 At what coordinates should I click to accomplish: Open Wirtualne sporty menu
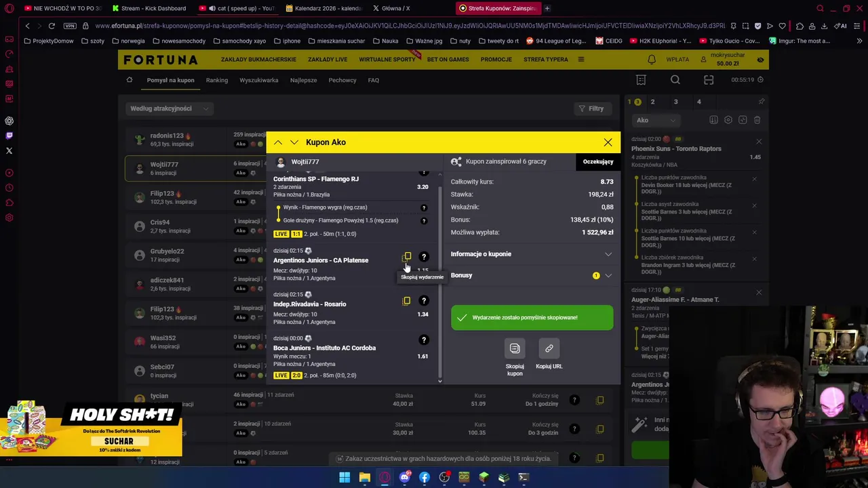(x=387, y=60)
